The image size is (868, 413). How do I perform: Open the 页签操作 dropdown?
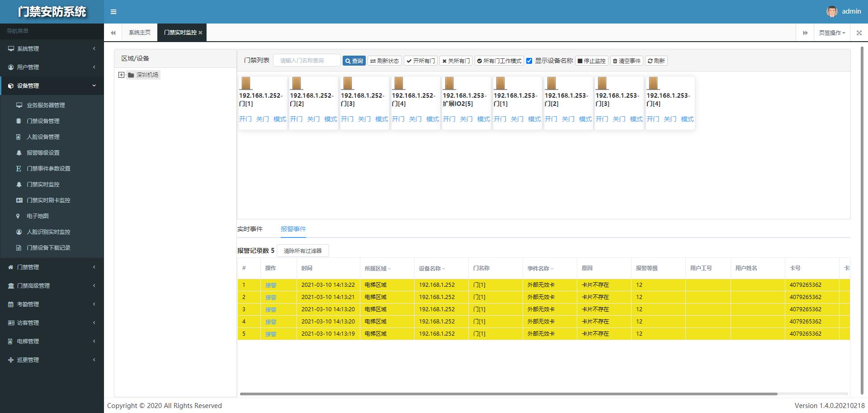point(832,33)
